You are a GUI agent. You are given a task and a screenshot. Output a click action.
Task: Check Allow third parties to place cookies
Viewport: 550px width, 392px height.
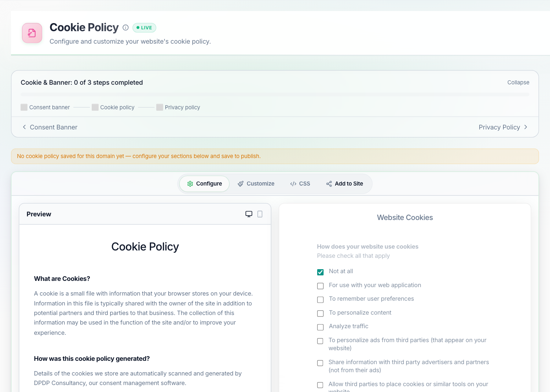point(320,385)
